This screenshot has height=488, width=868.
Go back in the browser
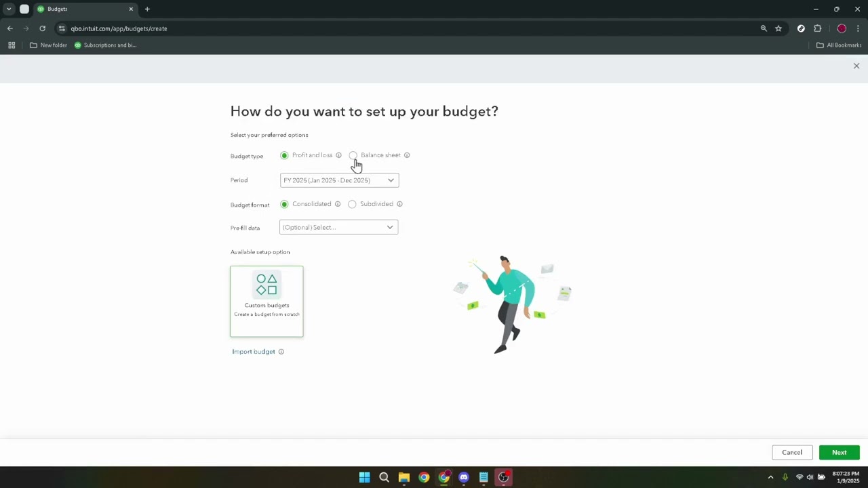point(9,28)
